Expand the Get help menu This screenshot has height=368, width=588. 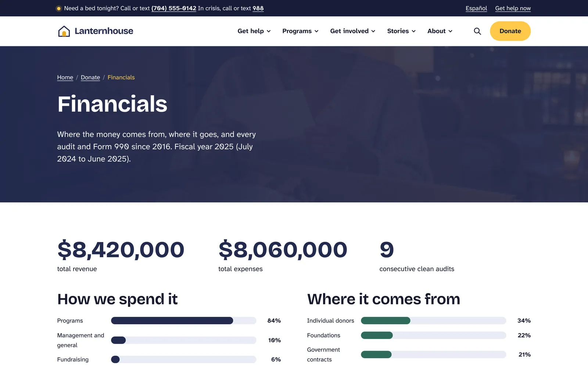254,31
